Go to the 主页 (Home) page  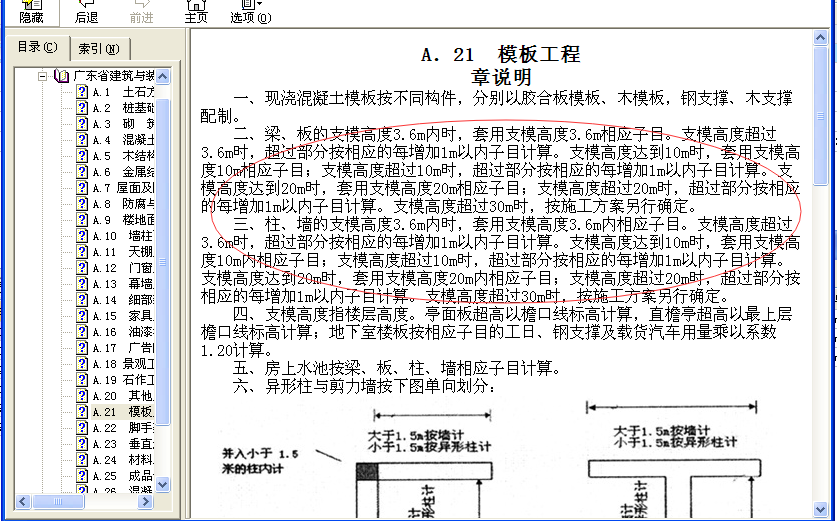(x=196, y=12)
